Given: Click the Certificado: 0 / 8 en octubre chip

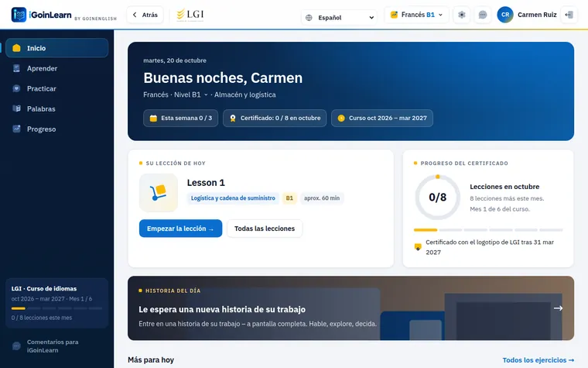Looking at the screenshot, I should click(x=275, y=118).
